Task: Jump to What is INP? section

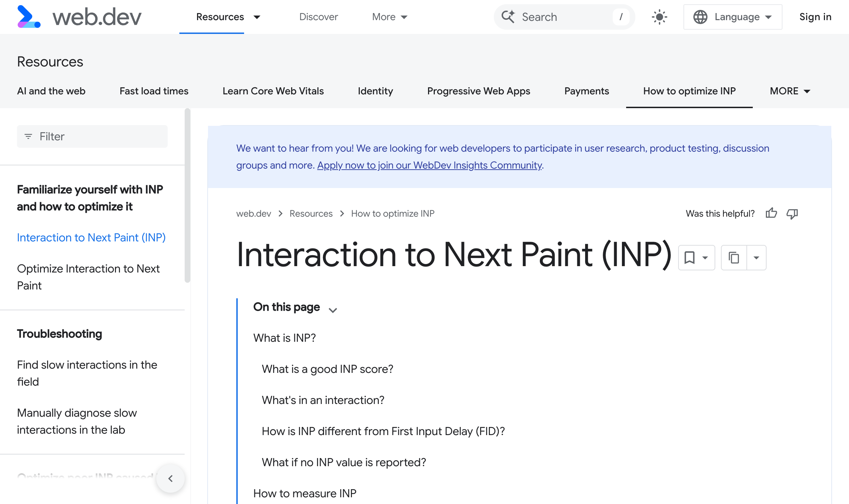Action: coord(284,338)
